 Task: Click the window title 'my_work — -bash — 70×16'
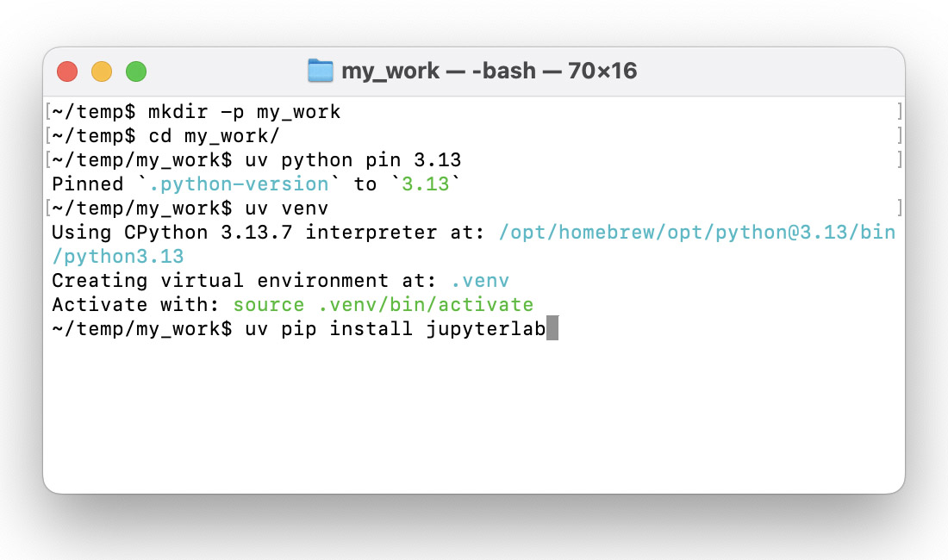pos(489,71)
